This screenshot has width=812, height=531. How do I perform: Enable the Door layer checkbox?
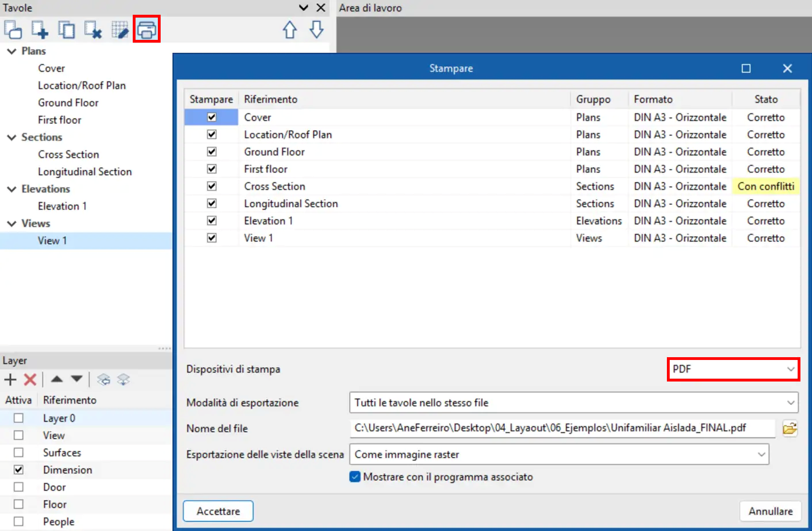pyautogui.click(x=18, y=487)
